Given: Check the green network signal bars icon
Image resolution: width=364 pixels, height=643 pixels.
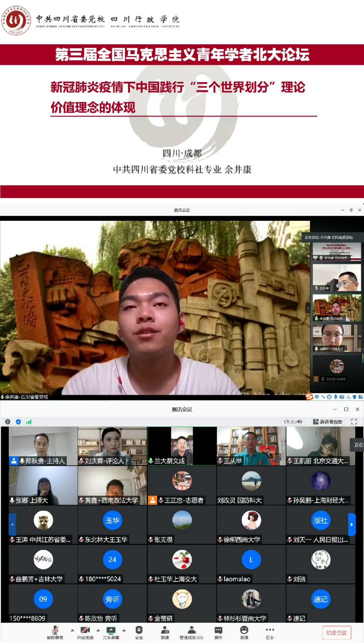Looking at the screenshot, I should tap(29, 422).
